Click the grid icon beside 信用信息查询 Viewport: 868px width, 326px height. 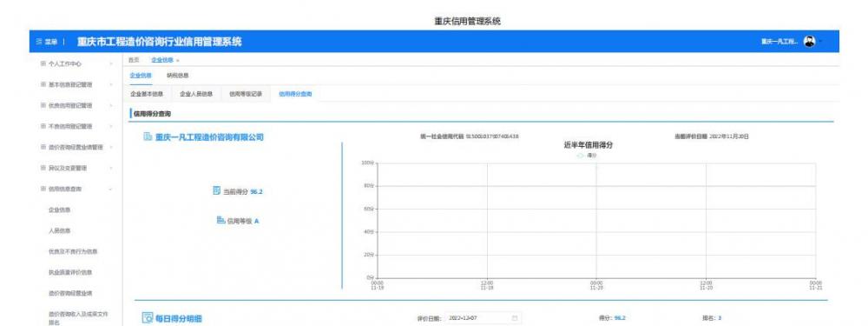[43, 189]
